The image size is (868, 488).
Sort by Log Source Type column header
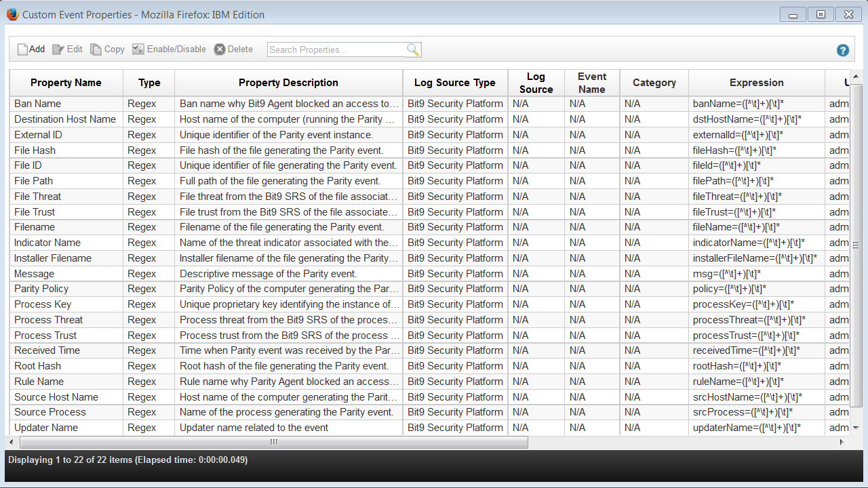(x=455, y=83)
